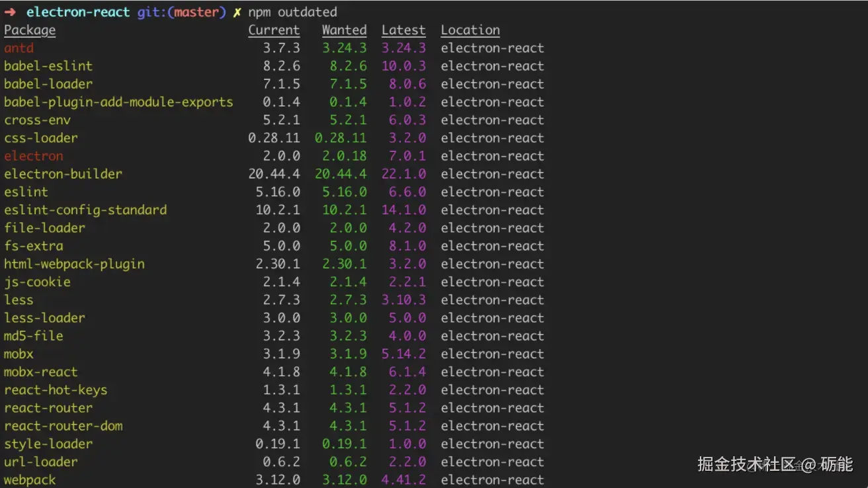Select the 'less' package name

pos(19,300)
